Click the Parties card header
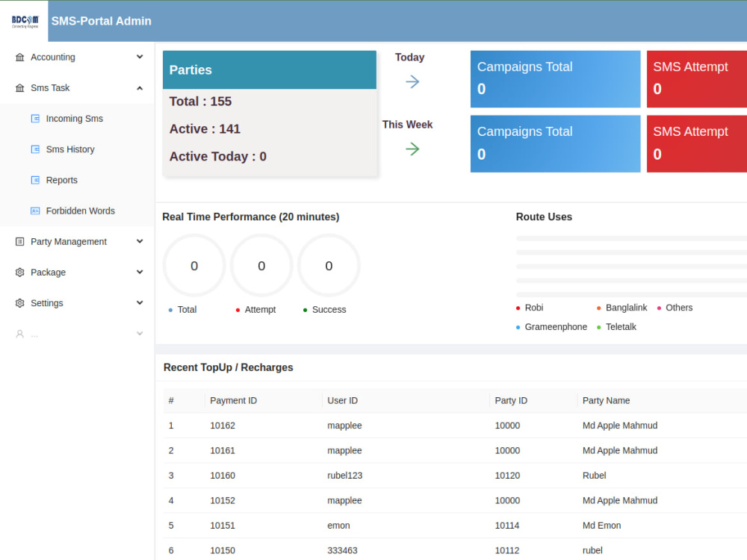 (x=270, y=70)
